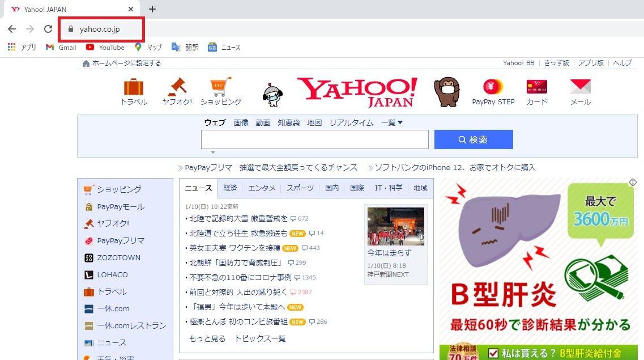Close the Yahoo! JAPAN tab
The height and width of the screenshot is (360, 644).
tap(131, 9)
